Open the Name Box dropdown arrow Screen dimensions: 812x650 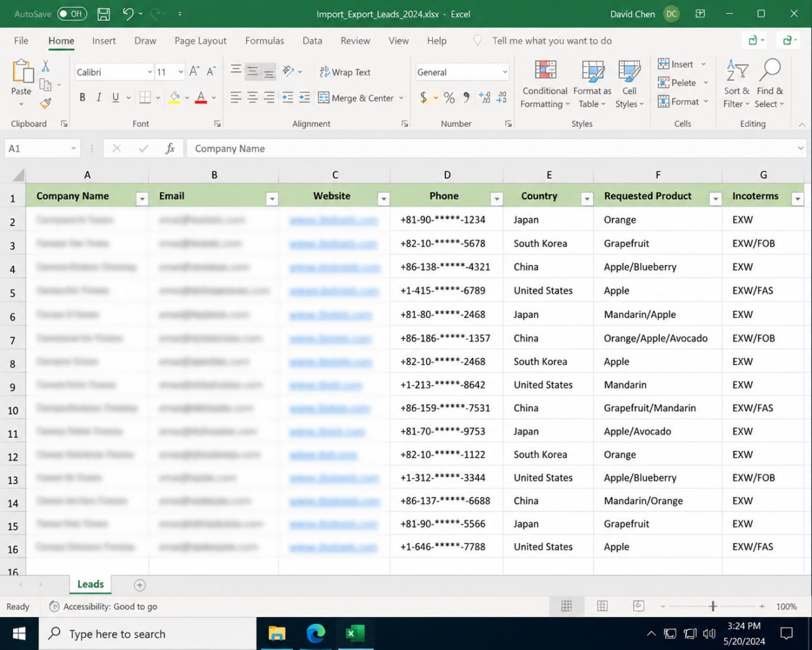[74, 148]
